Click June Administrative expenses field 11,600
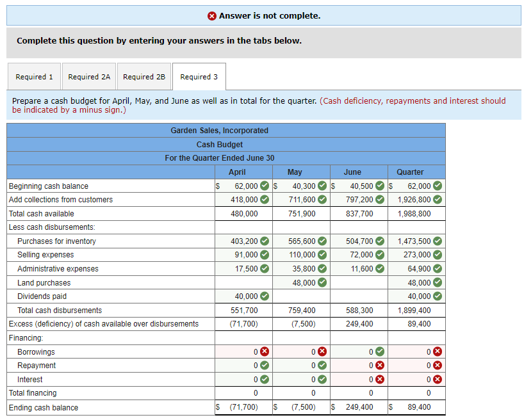The height and width of the screenshot is (420, 524). (359, 269)
